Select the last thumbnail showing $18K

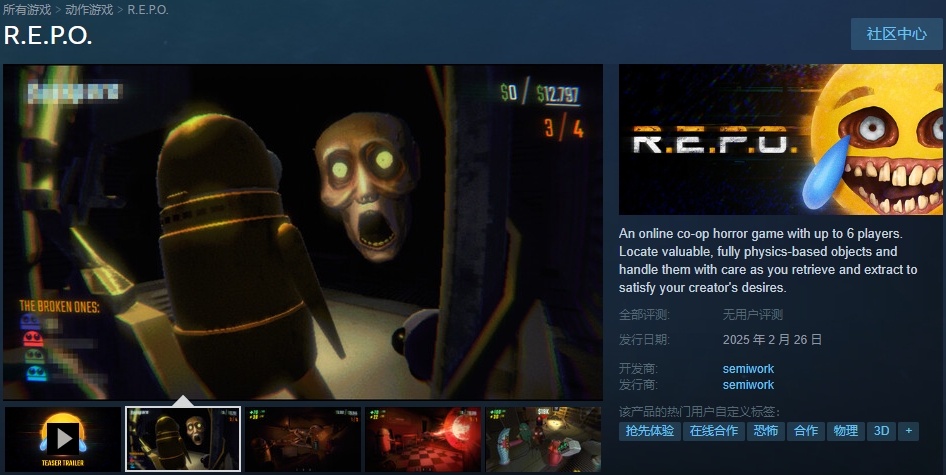pyautogui.click(x=543, y=439)
